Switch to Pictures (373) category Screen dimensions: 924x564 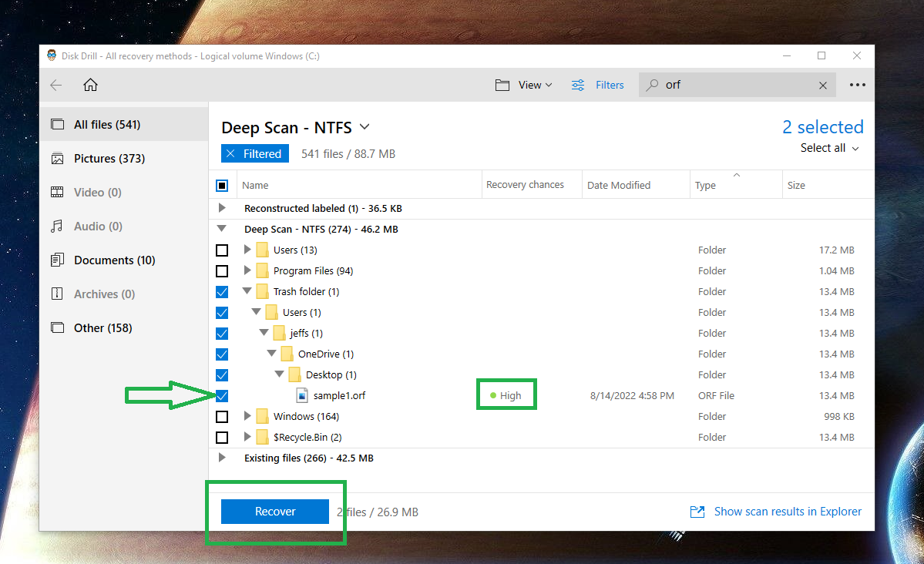pyautogui.click(x=124, y=159)
